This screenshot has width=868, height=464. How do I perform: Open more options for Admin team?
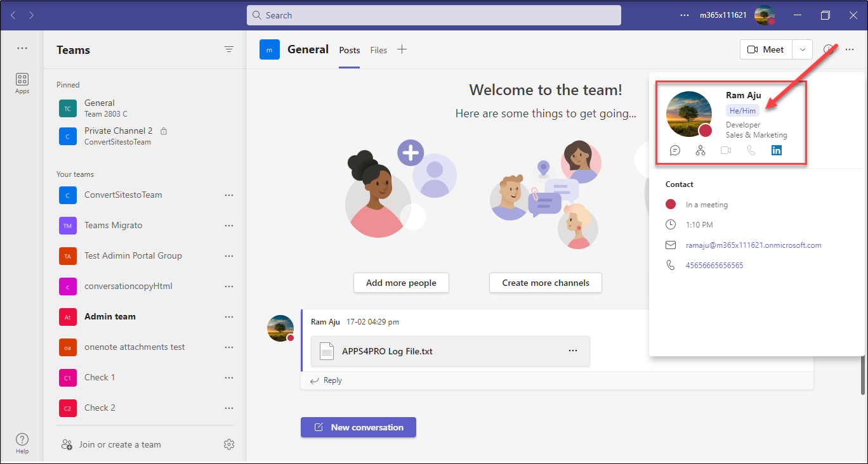(x=229, y=316)
